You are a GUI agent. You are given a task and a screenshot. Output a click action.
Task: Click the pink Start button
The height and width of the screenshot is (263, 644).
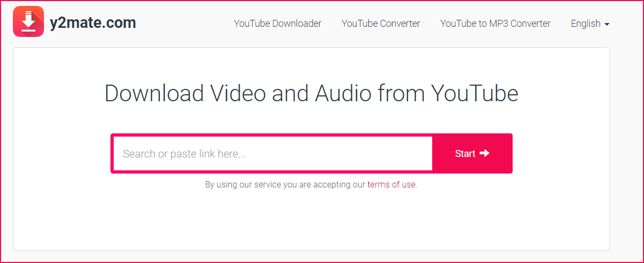(472, 154)
